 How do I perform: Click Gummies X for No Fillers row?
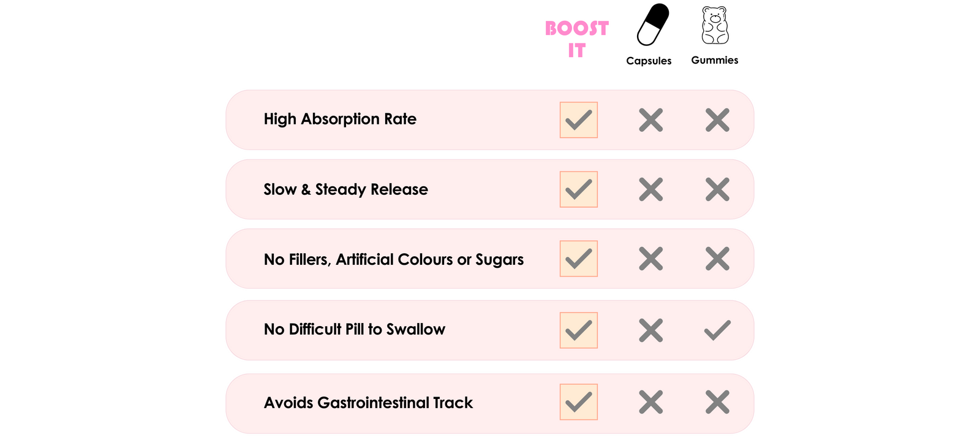pyautogui.click(x=717, y=259)
